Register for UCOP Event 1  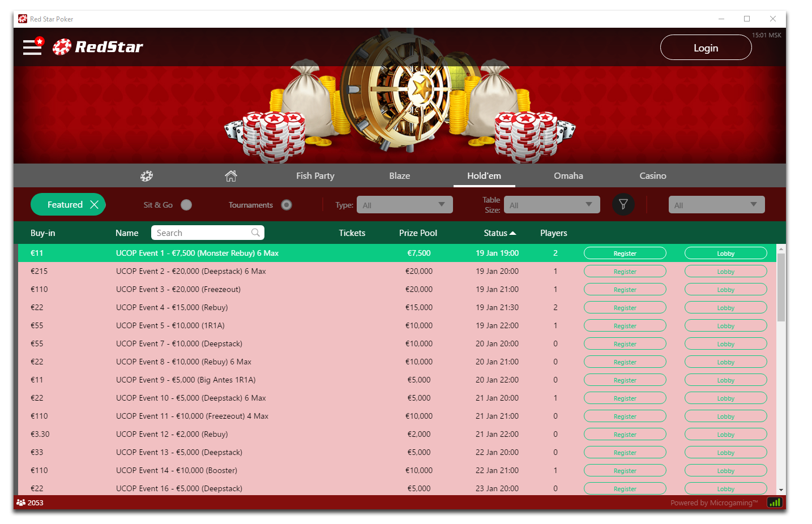625,254
